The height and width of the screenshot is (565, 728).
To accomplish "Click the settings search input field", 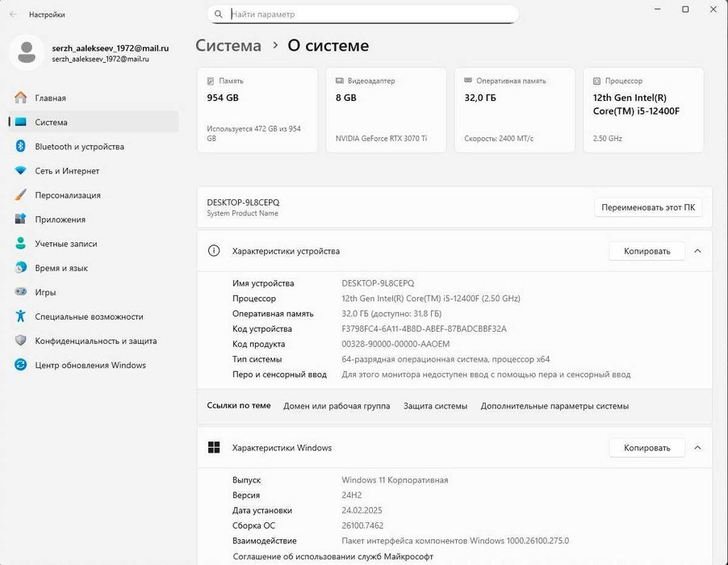I will click(371, 14).
